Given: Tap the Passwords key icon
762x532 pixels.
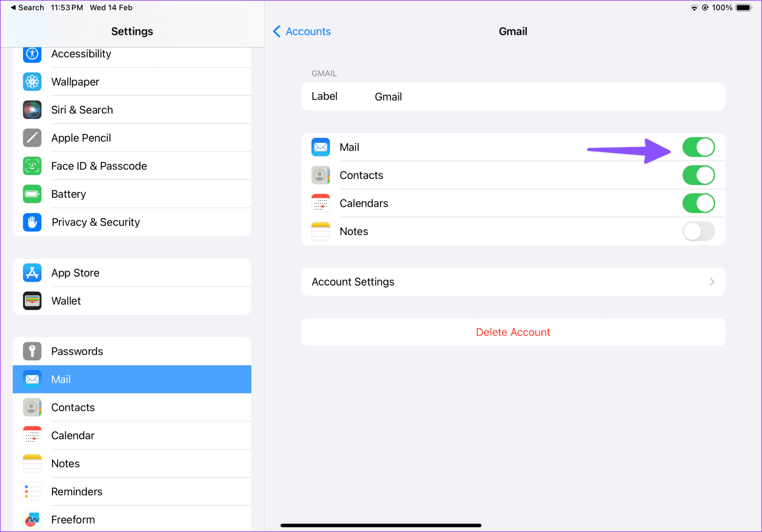Looking at the screenshot, I should pyautogui.click(x=32, y=351).
